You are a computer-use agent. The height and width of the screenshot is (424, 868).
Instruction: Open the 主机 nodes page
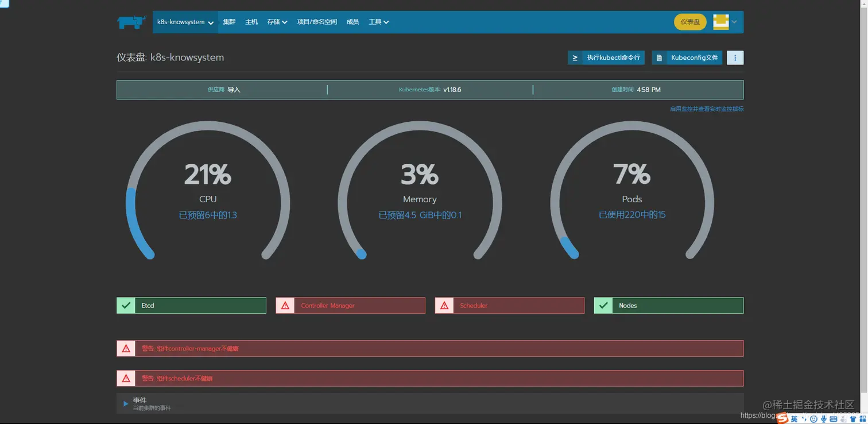(x=251, y=22)
